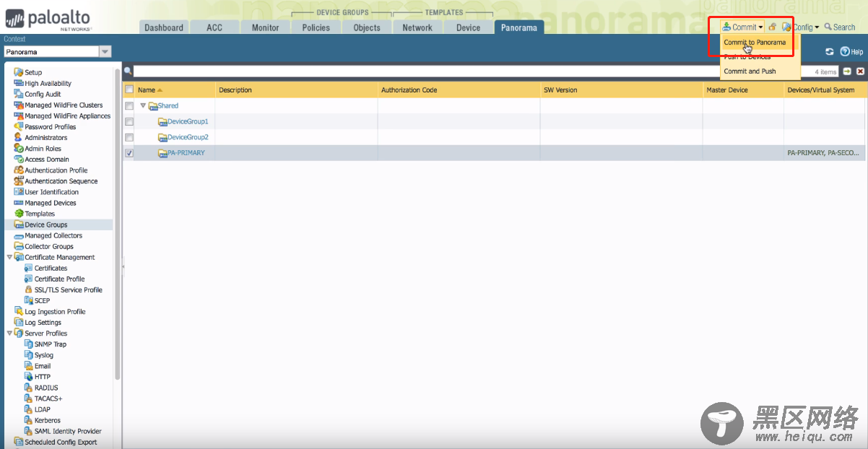Collapse the Shared device group tree
Viewport: 868px width, 449px height.
[x=143, y=105]
